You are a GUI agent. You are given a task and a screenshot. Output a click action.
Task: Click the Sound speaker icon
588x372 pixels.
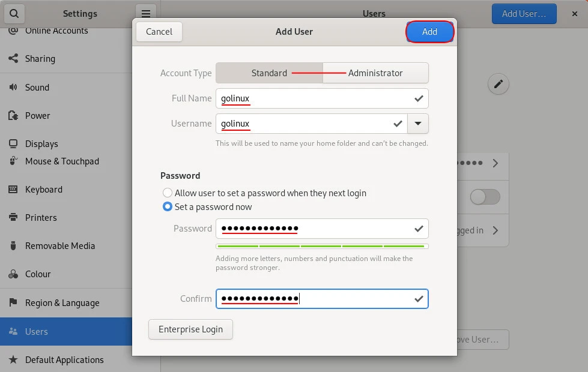pos(13,88)
